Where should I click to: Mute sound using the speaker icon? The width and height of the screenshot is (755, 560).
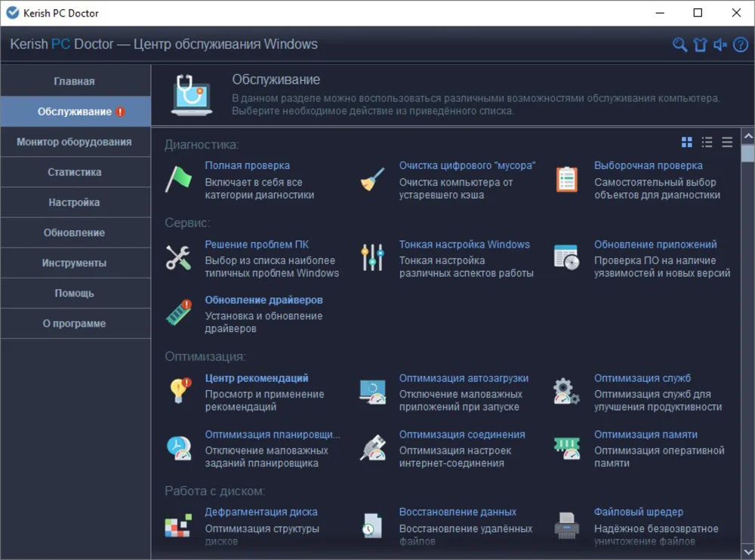tap(720, 45)
